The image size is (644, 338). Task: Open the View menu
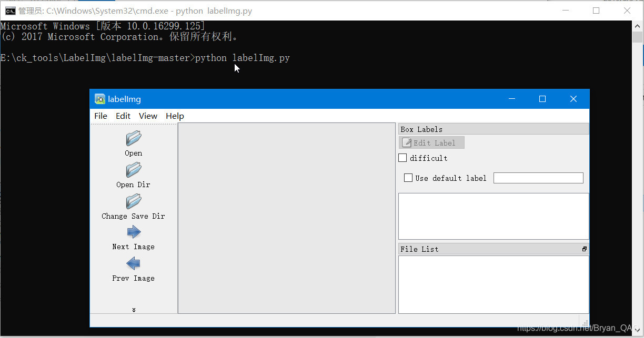(148, 116)
